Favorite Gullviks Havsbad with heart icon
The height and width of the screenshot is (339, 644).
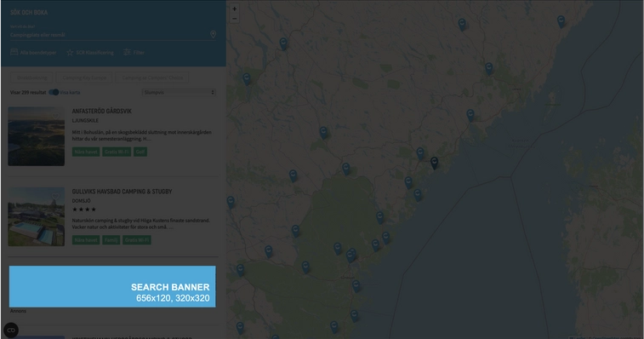(55, 197)
